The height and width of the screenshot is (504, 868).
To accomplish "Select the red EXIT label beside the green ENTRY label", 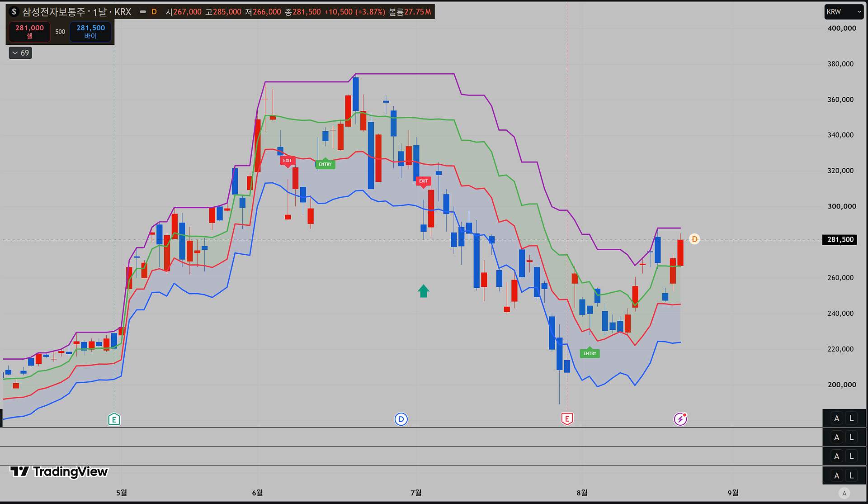I will pos(288,161).
